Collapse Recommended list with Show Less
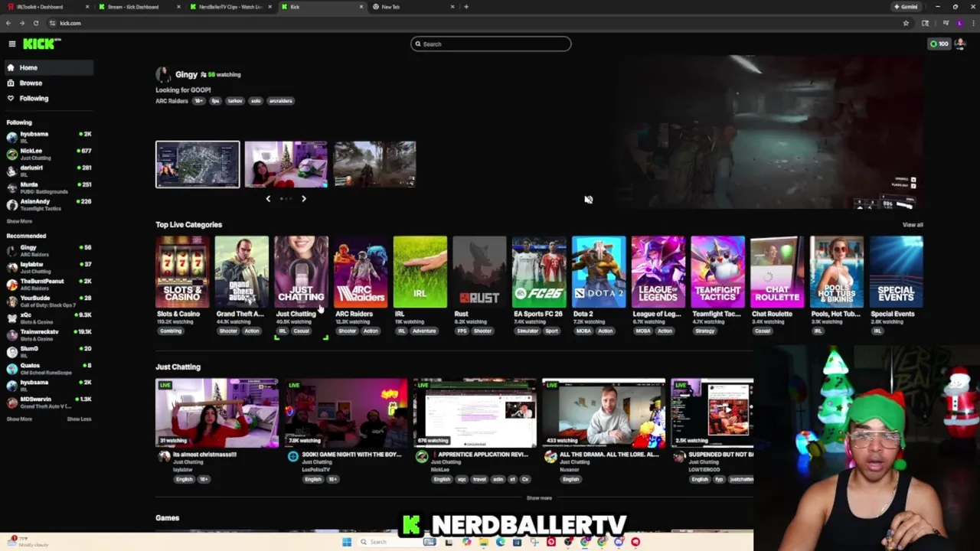Screen dimensions: 980x551 pos(79,419)
